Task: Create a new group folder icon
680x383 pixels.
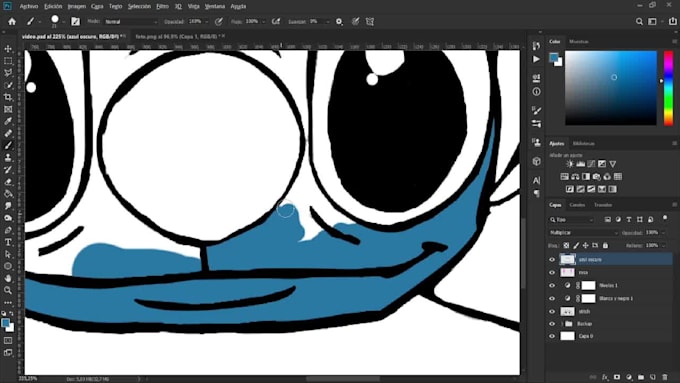Action: [641, 377]
